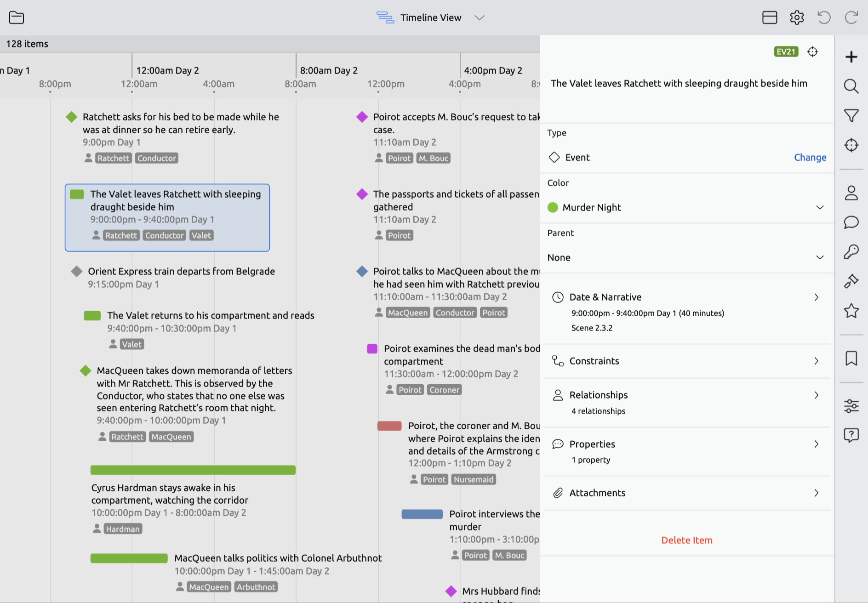
Task: Click the blue diamond for Poirot talks to MacQueen
Action: coord(362,271)
